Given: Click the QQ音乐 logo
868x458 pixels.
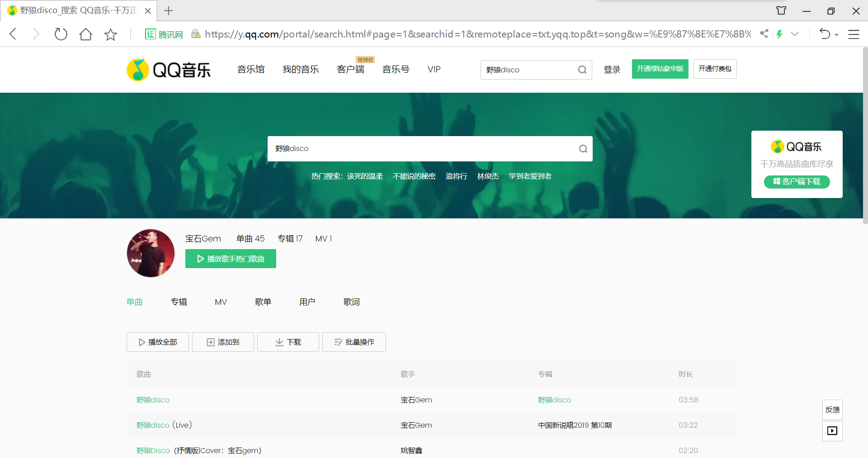Looking at the screenshot, I should click(168, 69).
